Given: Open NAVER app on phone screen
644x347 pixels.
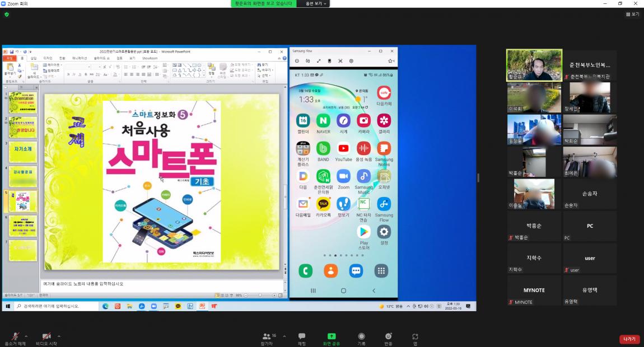Looking at the screenshot, I should [x=323, y=123].
